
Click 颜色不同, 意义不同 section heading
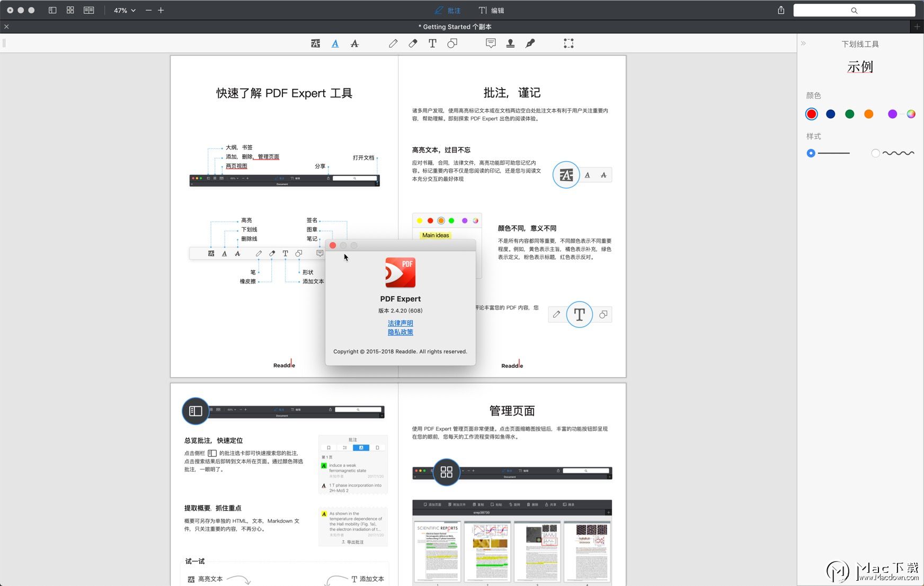point(527,228)
